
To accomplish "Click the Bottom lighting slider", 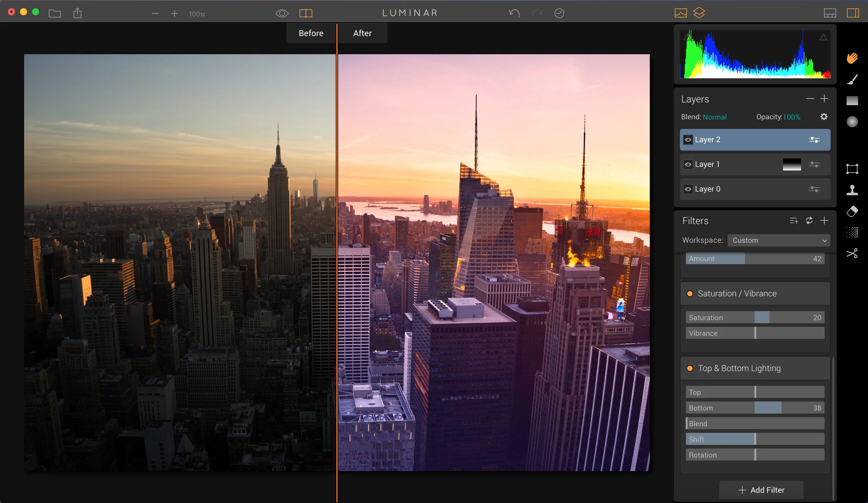I will tap(755, 408).
